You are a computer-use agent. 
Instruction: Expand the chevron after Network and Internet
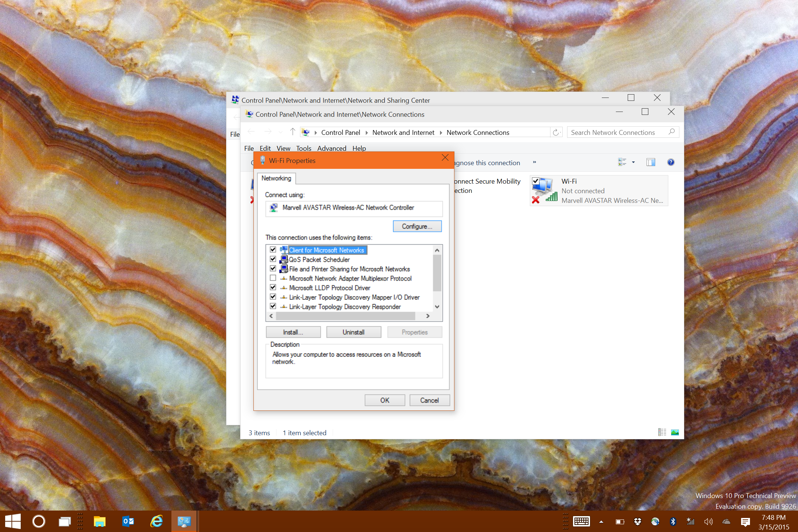[441, 132]
